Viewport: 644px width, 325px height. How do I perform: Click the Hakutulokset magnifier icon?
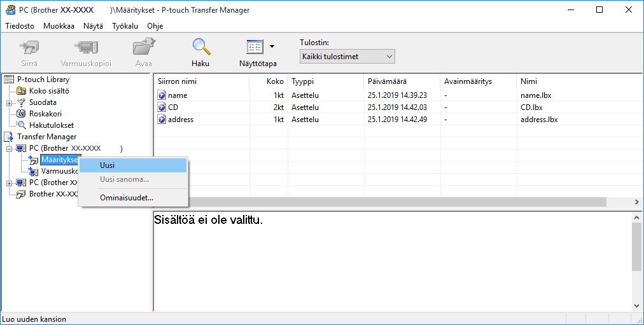point(22,125)
